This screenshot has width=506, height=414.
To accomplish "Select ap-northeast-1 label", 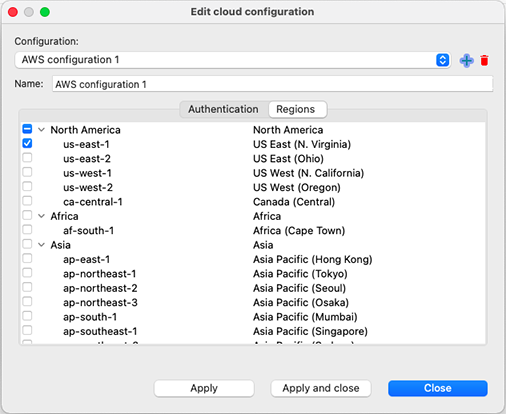I will point(100,274).
